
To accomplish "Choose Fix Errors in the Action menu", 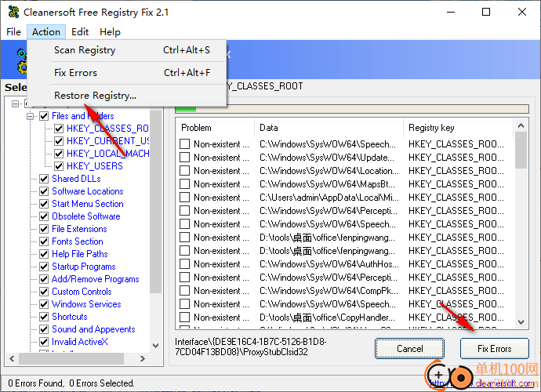I will click(x=126, y=73).
